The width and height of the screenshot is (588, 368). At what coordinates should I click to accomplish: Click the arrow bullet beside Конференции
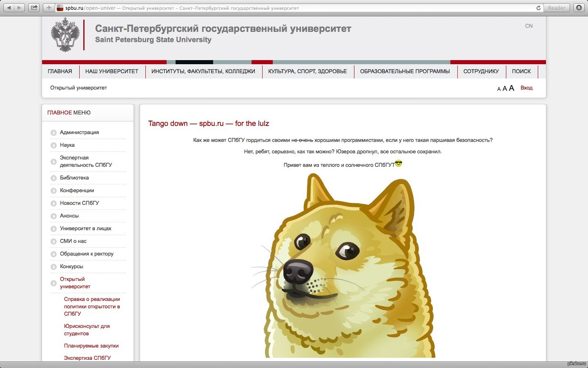tap(53, 191)
